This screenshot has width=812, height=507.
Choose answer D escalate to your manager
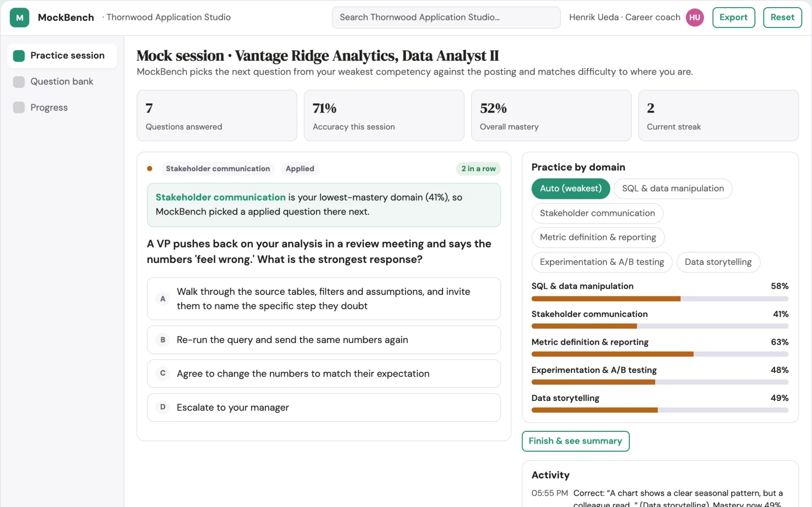coord(324,408)
